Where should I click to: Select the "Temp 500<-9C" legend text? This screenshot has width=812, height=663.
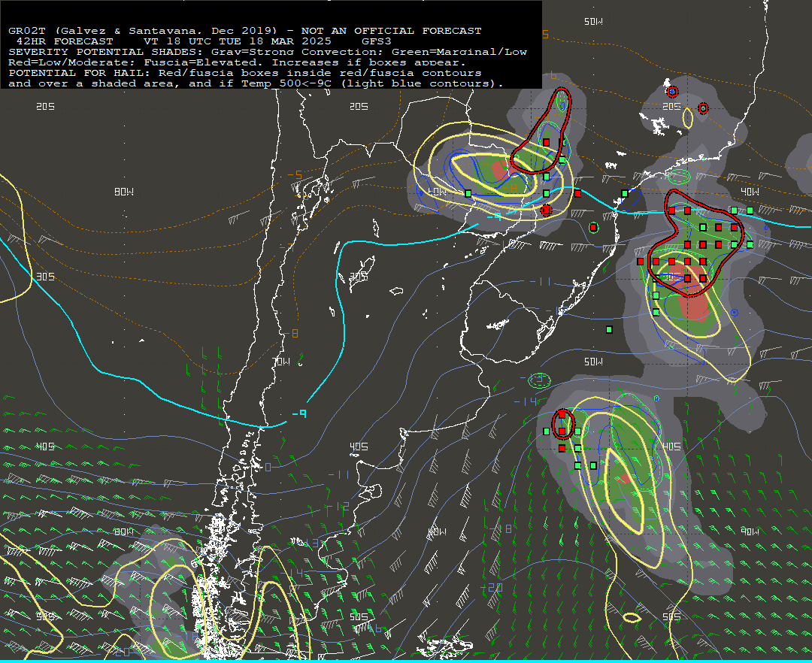point(286,83)
